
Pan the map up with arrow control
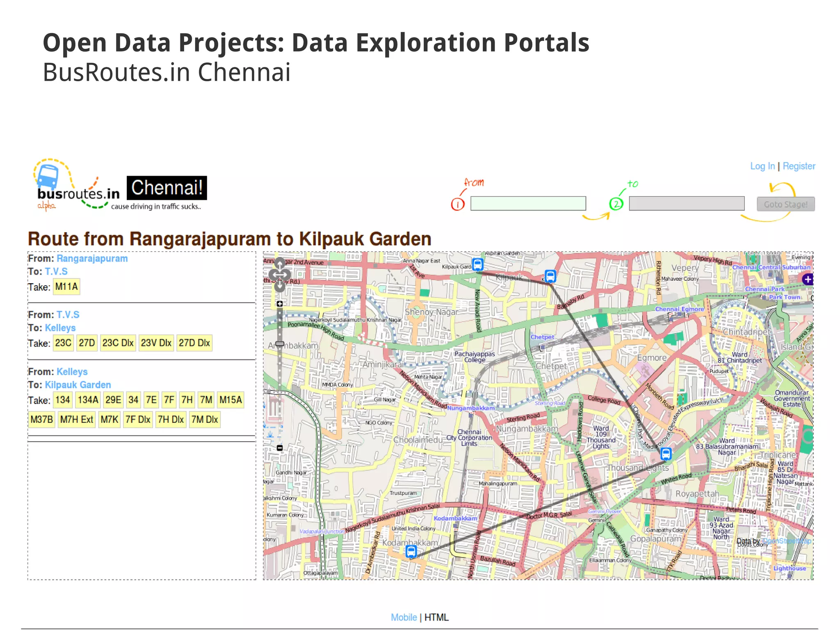(280, 263)
